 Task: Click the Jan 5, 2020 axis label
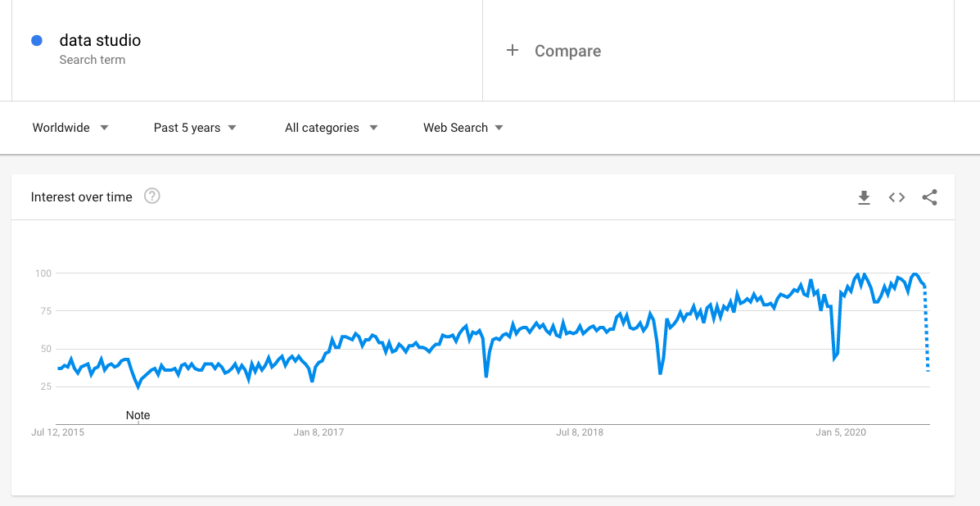click(841, 432)
